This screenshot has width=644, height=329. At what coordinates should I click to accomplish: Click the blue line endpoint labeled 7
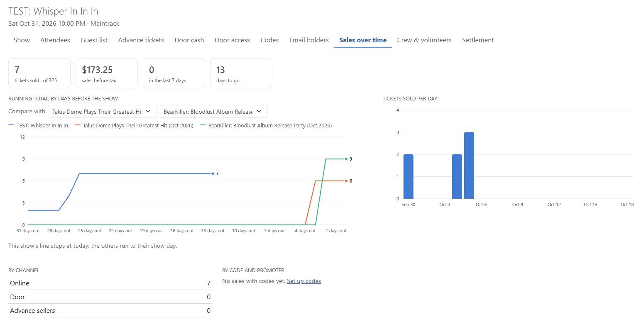[x=213, y=173]
